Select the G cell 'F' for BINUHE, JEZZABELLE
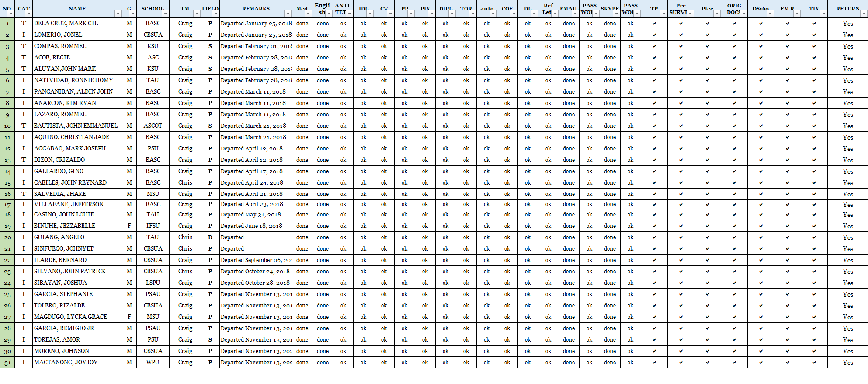Image resolution: width=868 pixels, height=384 pixels. [129, 226]
